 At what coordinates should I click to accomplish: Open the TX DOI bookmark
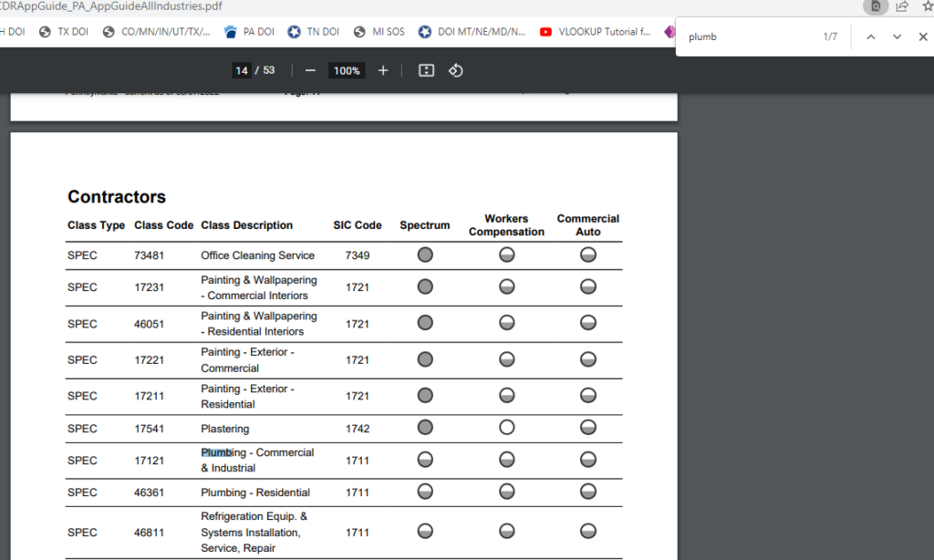pos(68,31)
